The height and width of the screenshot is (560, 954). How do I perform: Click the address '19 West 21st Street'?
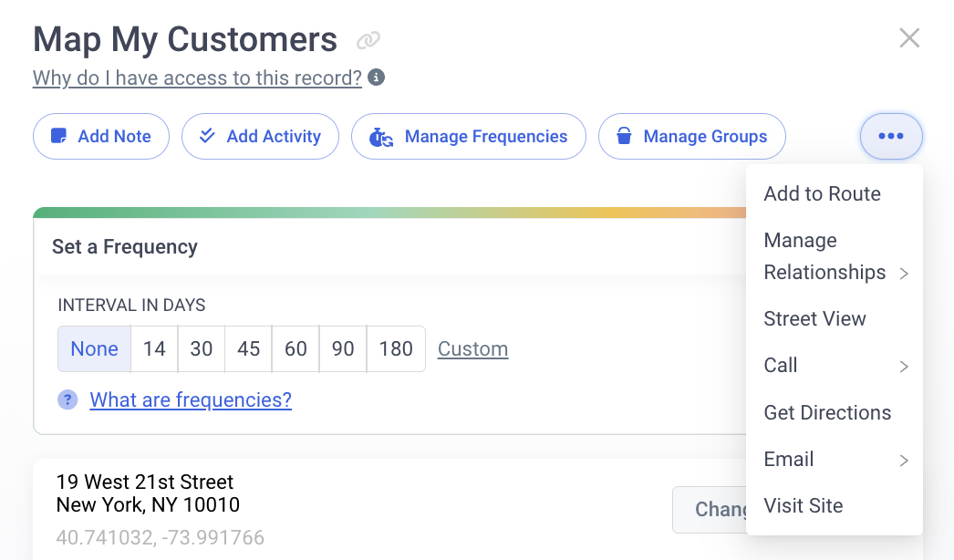pyautogui.click(x=145, y=482)
